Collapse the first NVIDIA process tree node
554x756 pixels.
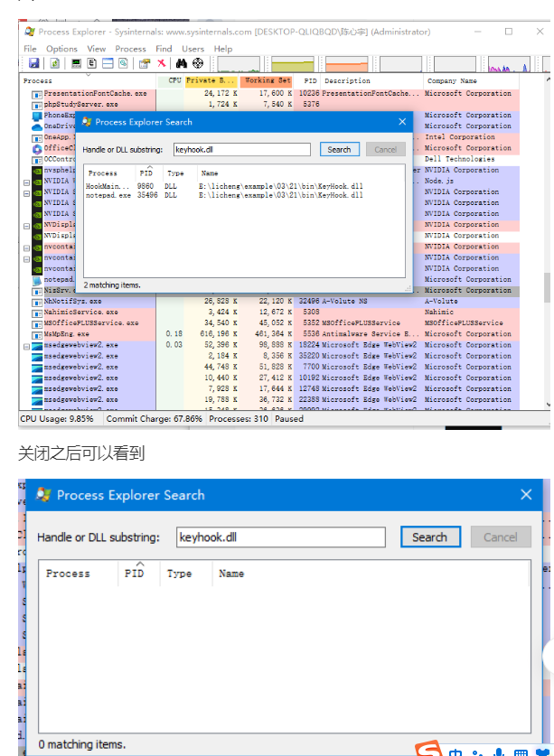click(26, 181)
